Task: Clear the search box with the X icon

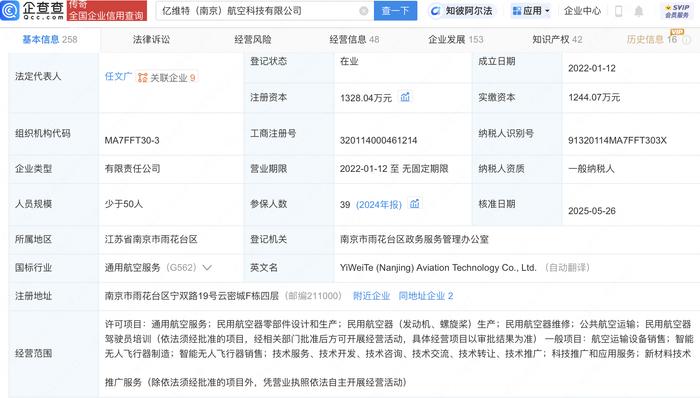Action: tap(364, 11)
